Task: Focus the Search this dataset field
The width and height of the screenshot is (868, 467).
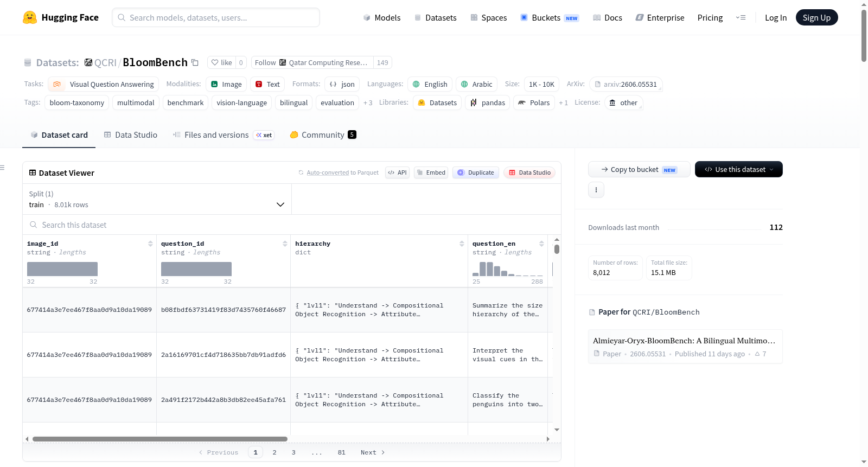Action: click(x=292, y=225)
